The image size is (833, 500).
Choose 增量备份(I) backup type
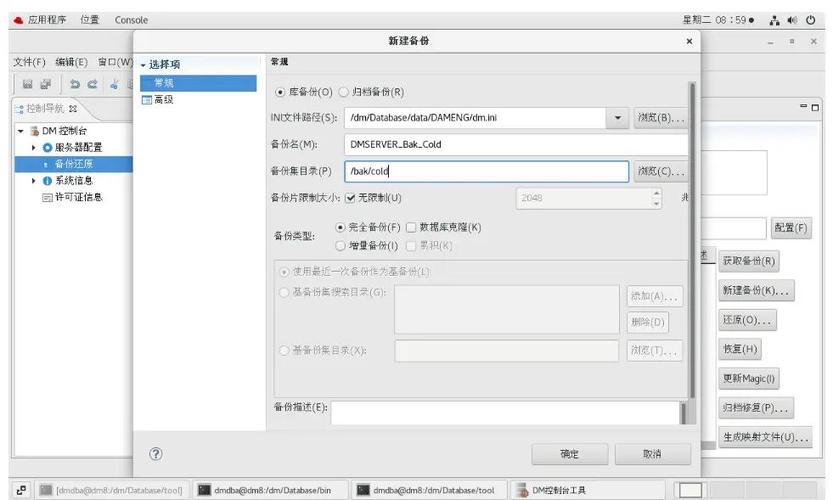click(341, 245)
